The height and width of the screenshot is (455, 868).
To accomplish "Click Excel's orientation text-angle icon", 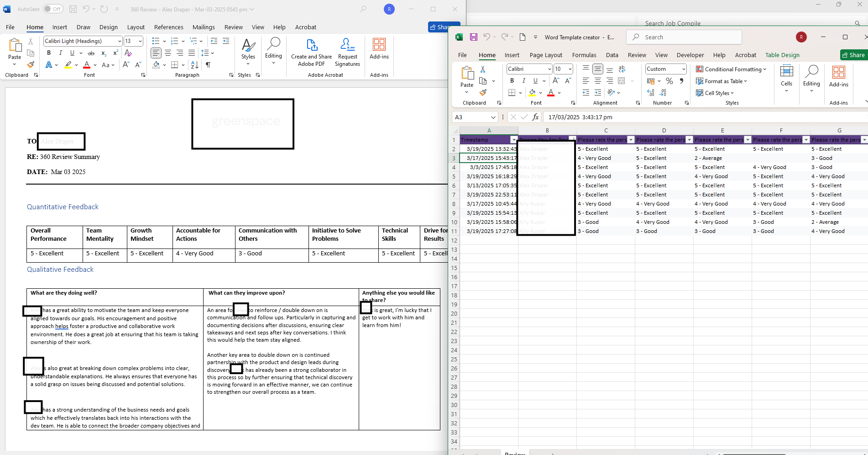I will pyautogui.click(x=612, y=93).
